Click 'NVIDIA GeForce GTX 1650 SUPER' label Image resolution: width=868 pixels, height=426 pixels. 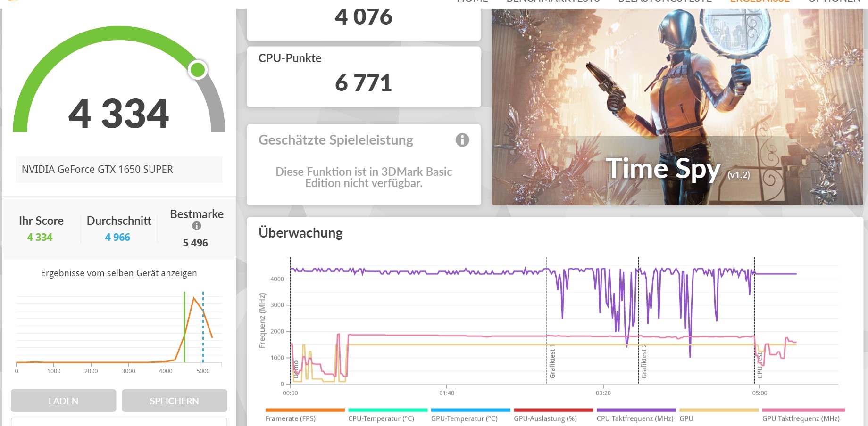point(97,169)
